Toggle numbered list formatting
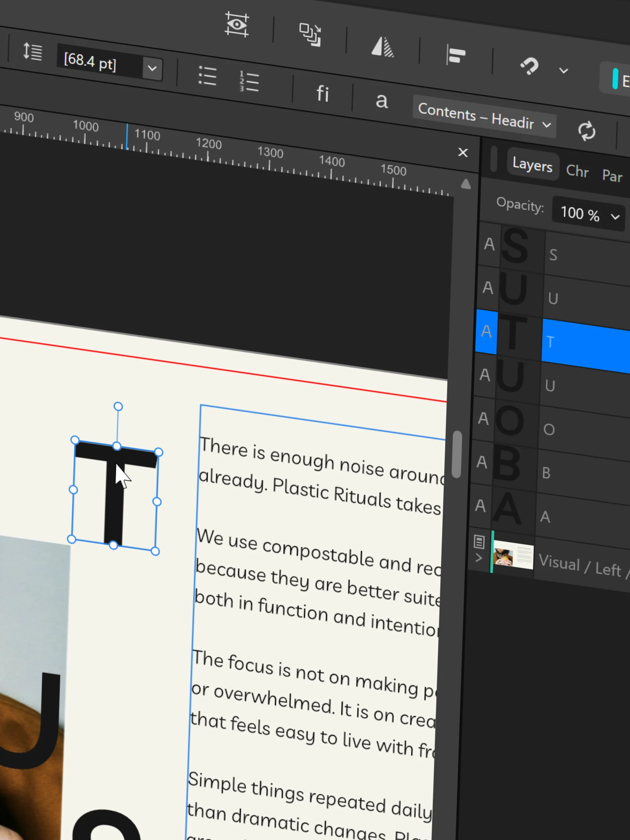The width and height of the screenshot is (630, 840). pyautogui.click(x=249, y=81)
